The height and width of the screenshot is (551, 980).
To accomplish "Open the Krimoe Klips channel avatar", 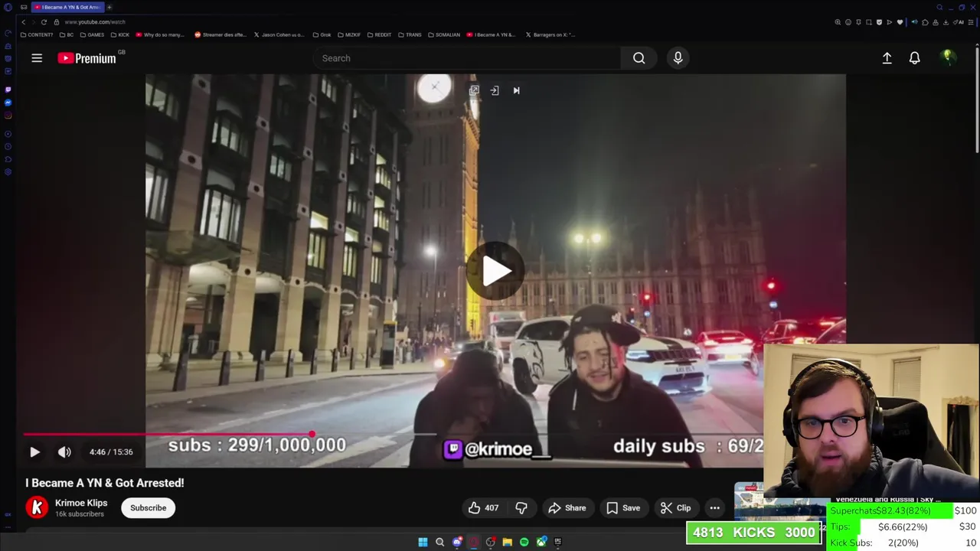I will pyautogui.click(x=37, y=507).
